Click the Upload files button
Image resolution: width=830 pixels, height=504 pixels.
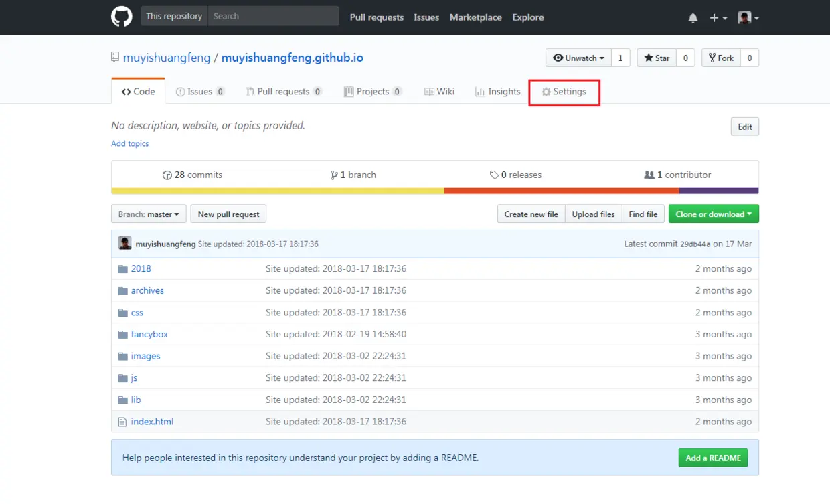coord(593,214)
